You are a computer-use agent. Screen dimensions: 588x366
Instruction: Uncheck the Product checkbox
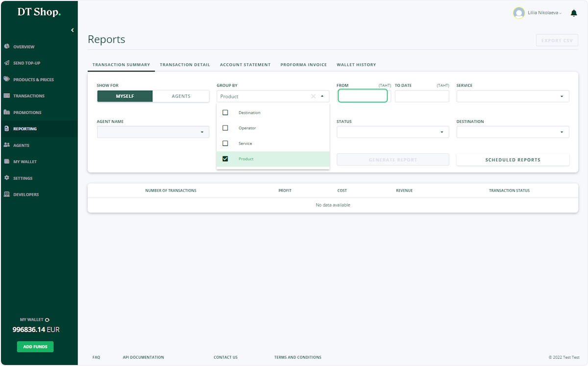coord(225,159)
